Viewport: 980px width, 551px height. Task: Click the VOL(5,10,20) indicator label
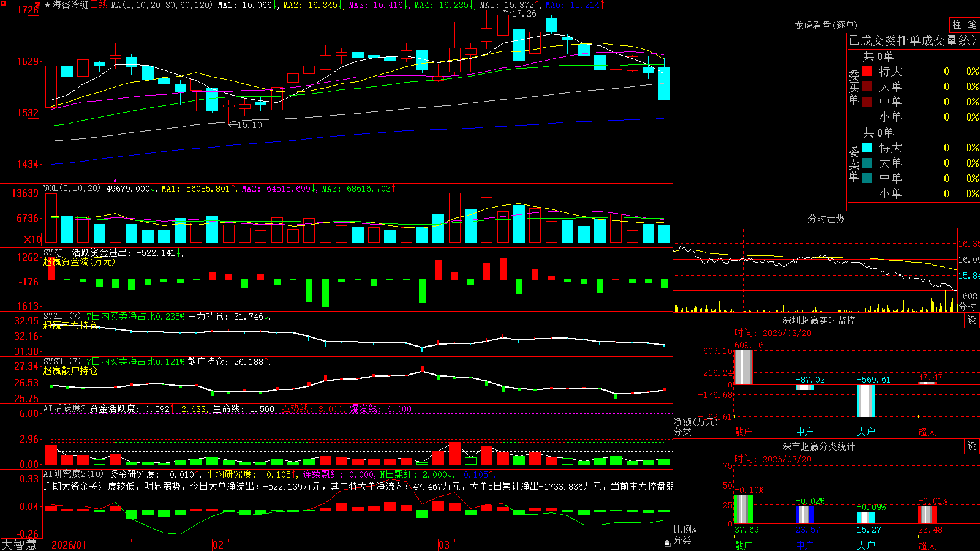click(x=72, y=189)
